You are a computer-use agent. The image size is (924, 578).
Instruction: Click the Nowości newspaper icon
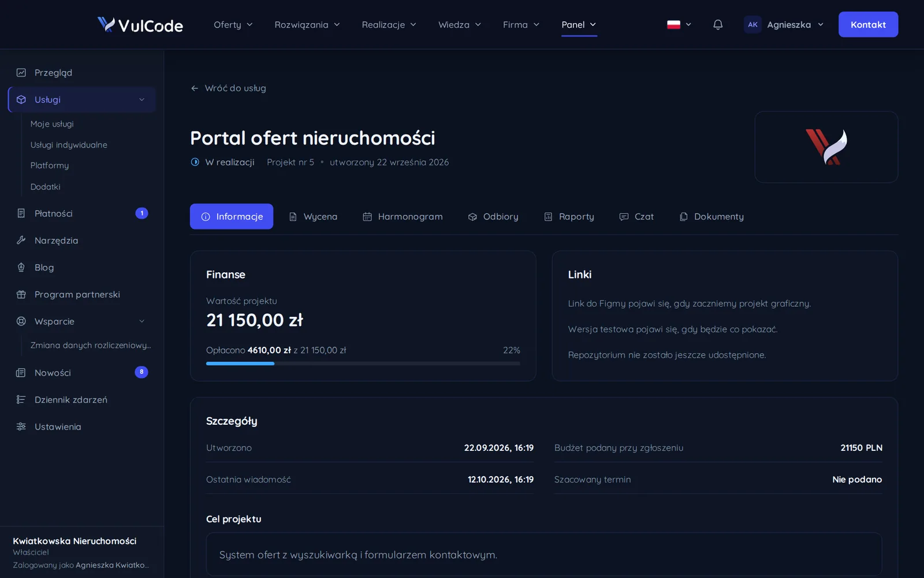(21, 373)
